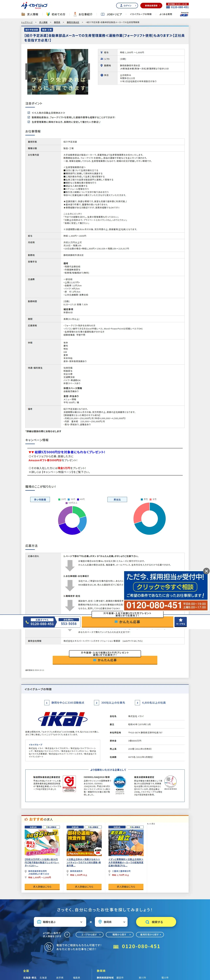Open the 雇用形態から探す pill link
This screenshot has width=210, height=980.
[x=150, y=934]
